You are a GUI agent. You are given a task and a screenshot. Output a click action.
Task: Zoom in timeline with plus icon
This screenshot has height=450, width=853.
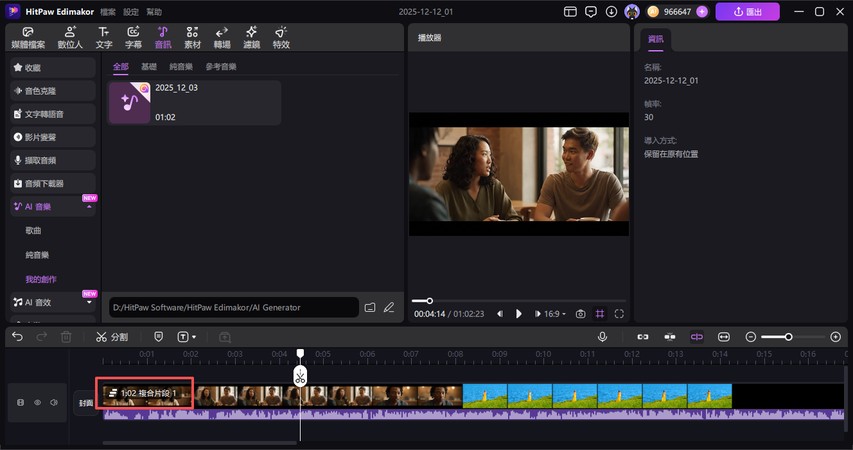(x=836, y=337)
